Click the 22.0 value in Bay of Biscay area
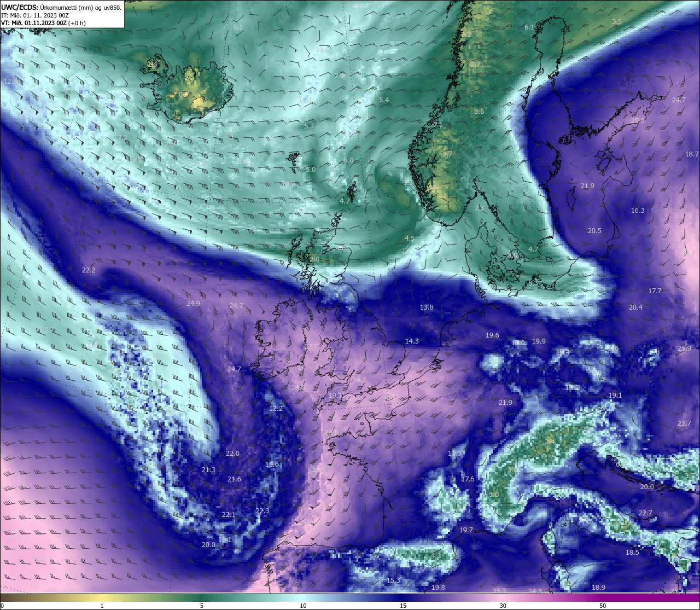 pyautogui.click(x=232, y=454)
